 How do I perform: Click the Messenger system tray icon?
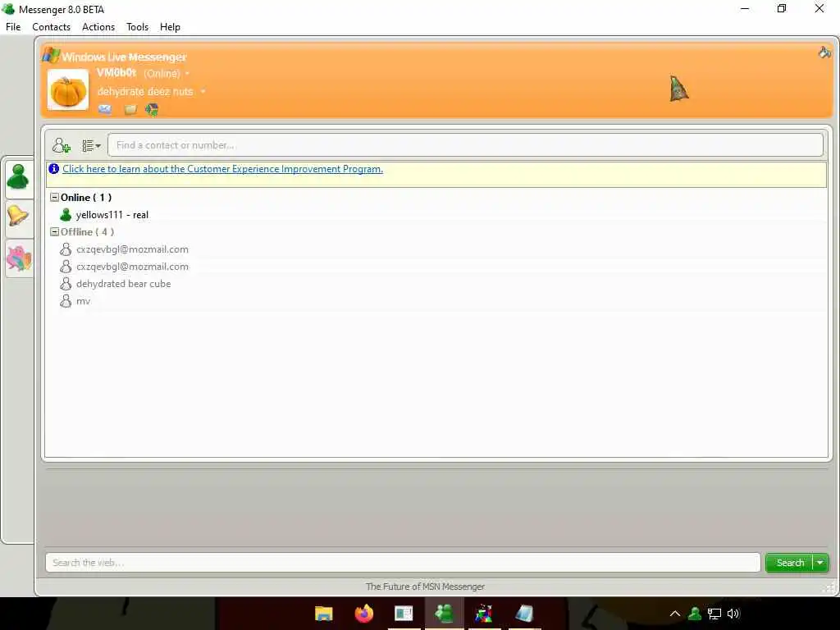click(695, 614)
